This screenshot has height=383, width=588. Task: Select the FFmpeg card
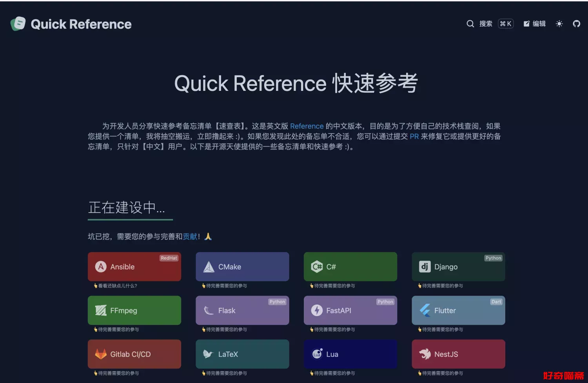click(x=134, y=311)
